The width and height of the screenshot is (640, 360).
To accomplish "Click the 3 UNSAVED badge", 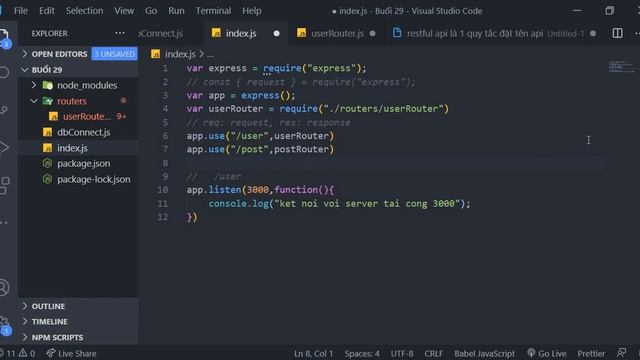I will (x=115, y=54).
